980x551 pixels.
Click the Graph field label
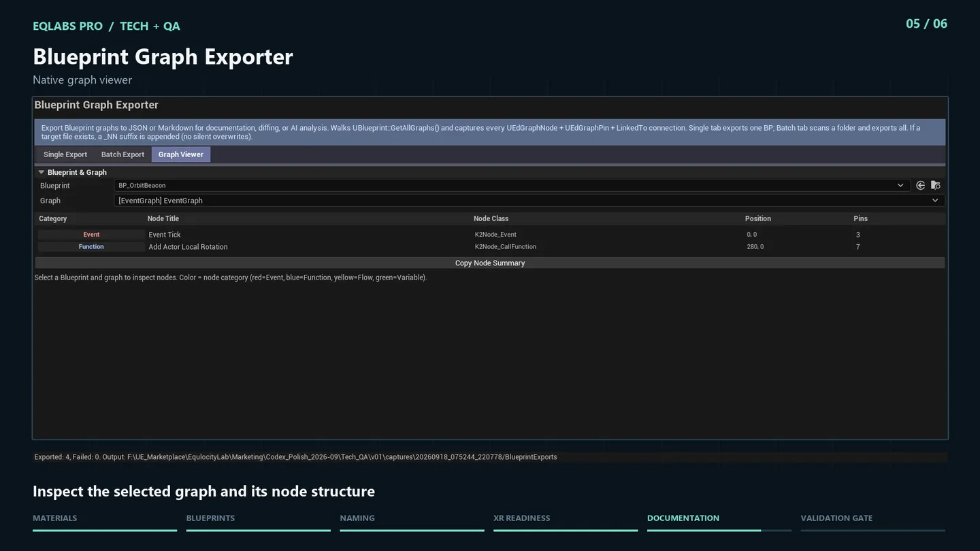click(x=50, y=201)
